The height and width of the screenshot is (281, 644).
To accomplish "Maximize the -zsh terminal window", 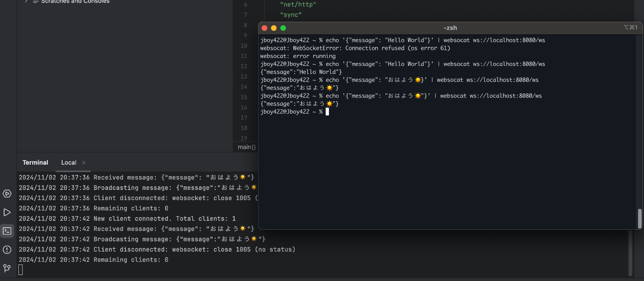I will pos(283,28).
